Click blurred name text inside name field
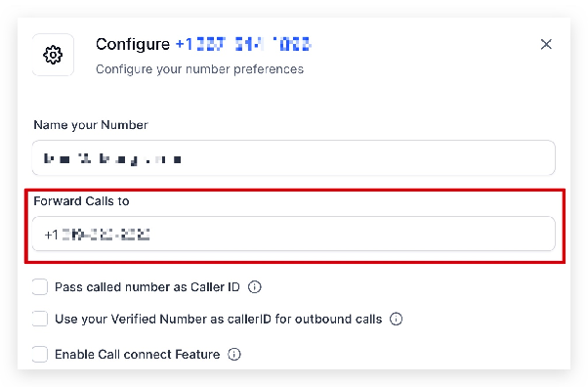Screen dimensions: 588x387 coord(112,159)
